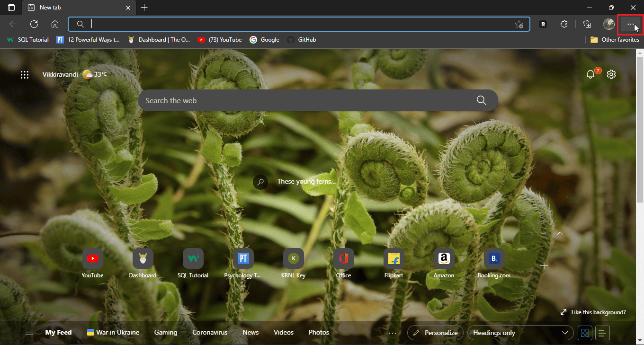This screenshot has width=644, height=345.
Task: Open the Settings and more menu
Action: click(x=630, y=24)
